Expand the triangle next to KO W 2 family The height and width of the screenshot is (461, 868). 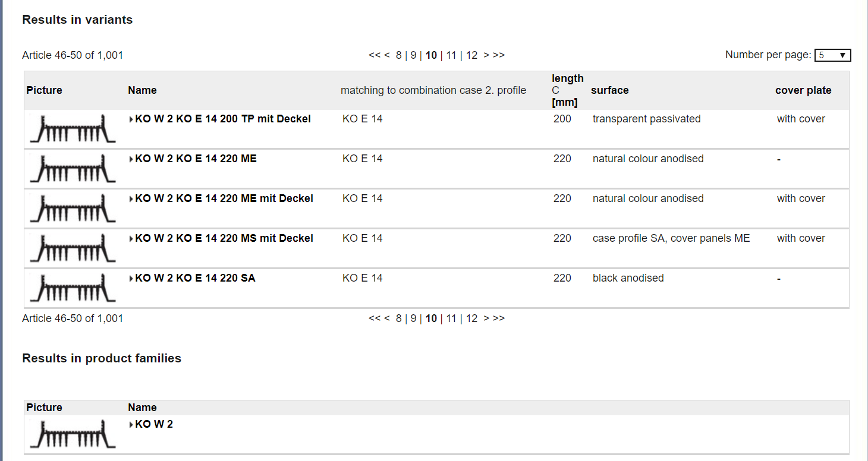click(131, 425)
